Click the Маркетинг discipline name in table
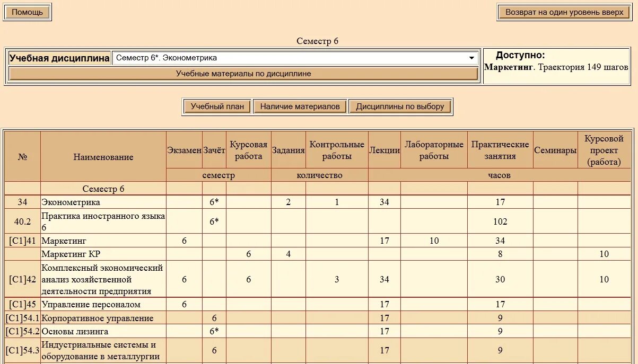This screenshot has width=638, height=364. [x=64, y=241]
